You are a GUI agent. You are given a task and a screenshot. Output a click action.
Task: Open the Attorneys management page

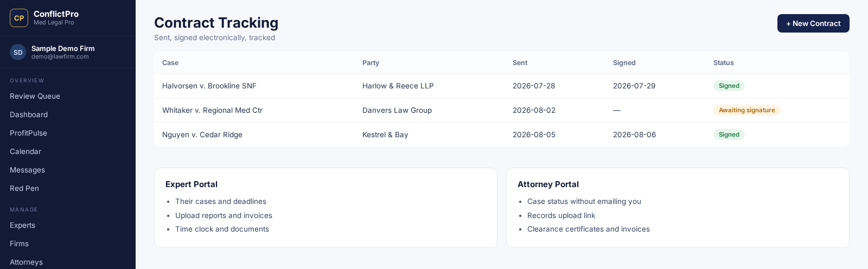coord(26,262)
